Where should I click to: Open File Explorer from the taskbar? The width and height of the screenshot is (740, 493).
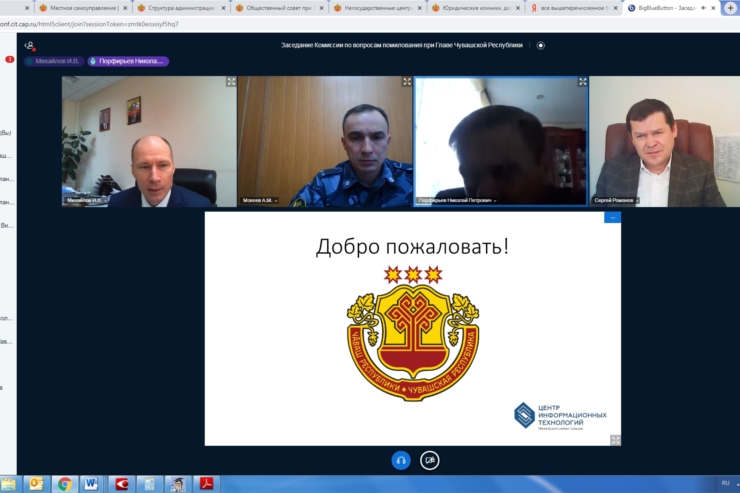point(8,484)
